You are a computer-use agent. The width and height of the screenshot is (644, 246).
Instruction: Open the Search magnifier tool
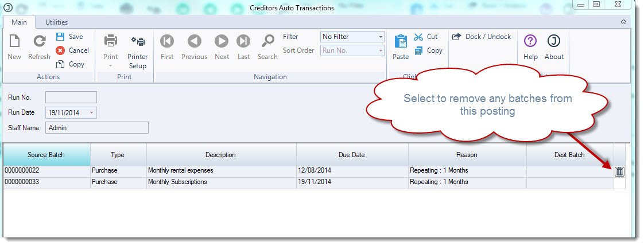(268, 41)
